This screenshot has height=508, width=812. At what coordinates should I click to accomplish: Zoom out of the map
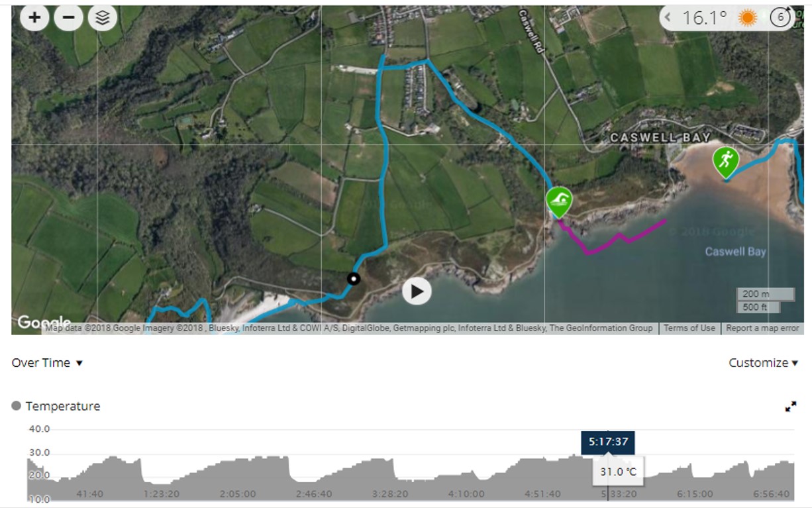click(x=68, y=18)
